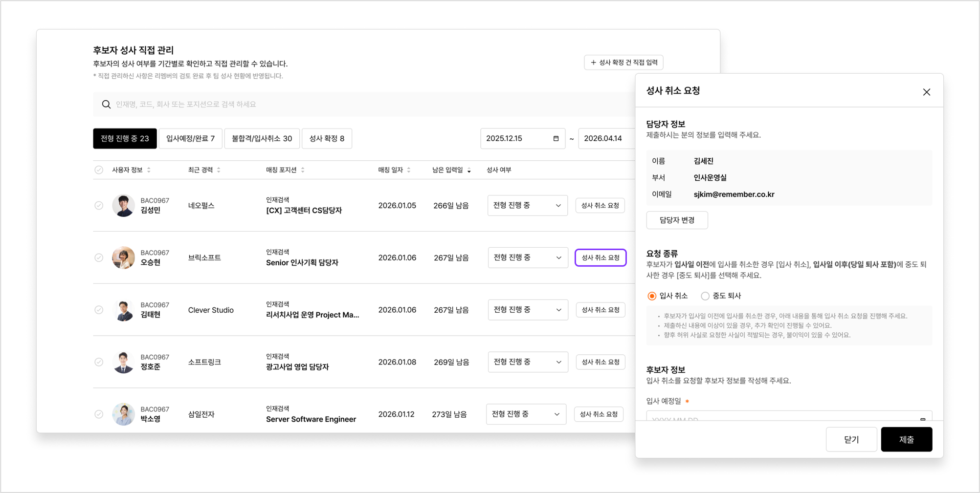Close the 성사 취소 요청 panel
Viewport: 980px width, 493px height.
click(926, 92)
